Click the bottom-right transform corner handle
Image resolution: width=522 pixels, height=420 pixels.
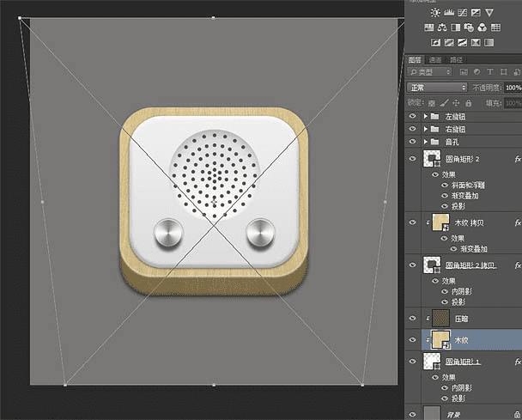tap(362, 386)
